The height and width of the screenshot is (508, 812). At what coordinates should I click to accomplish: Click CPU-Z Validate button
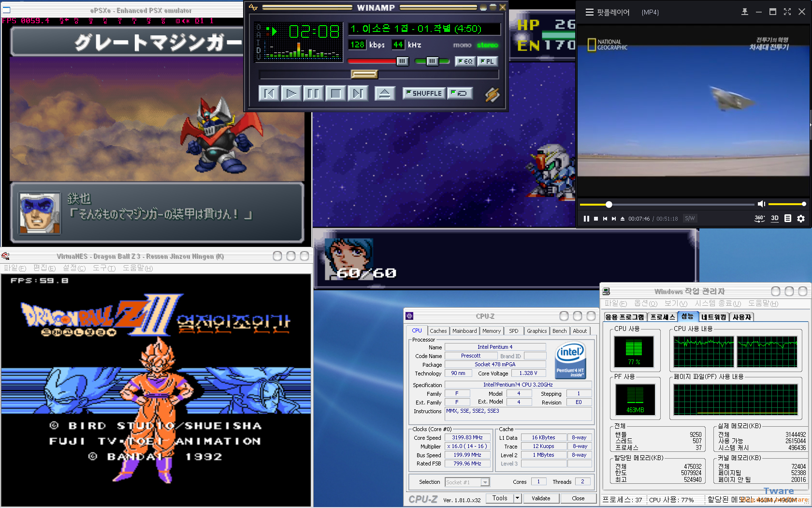click(x=541, y=498)
